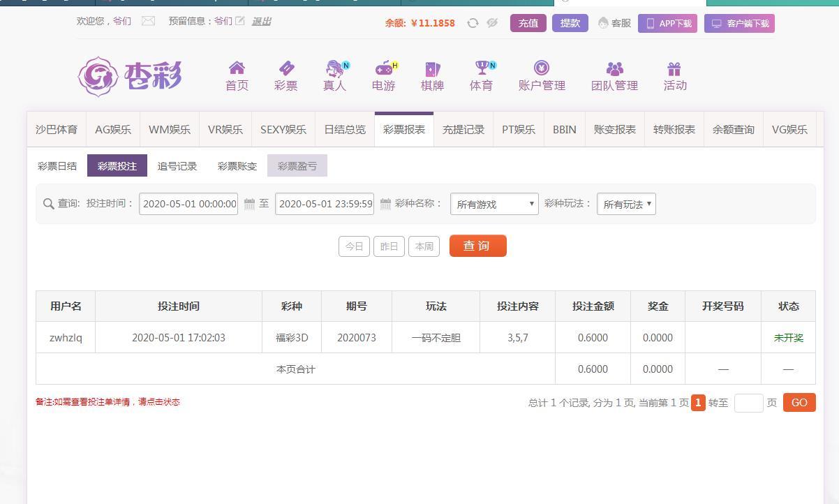The width and height of the screenshot is (839, 504).
Task: Switch to 账变报表 tab
Action: point(615,129)
